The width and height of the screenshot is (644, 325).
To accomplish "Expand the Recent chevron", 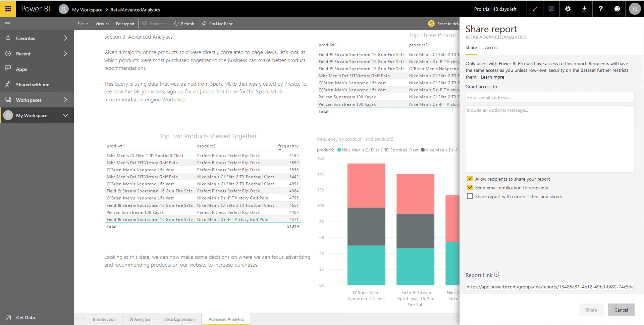I will (x=65, y=53).
